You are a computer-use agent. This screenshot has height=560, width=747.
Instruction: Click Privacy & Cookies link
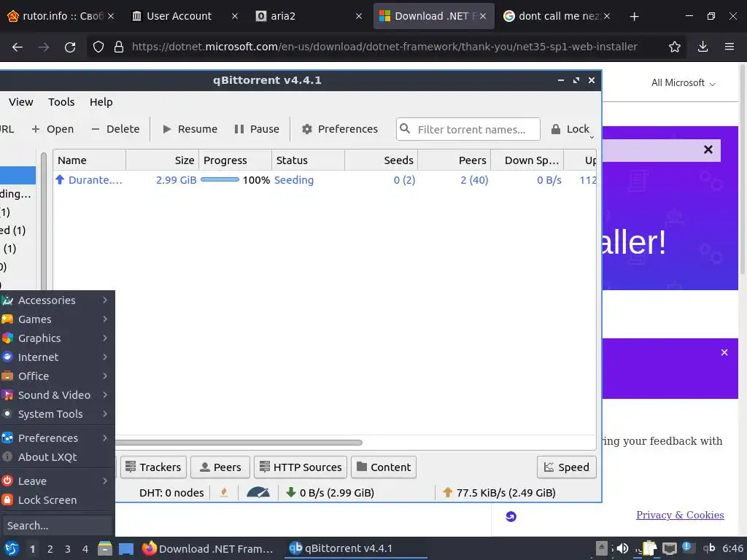click(x=680, y=515)
